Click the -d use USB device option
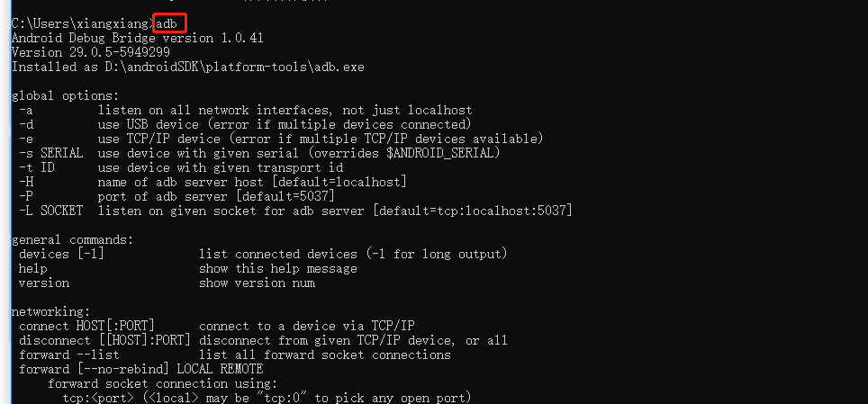 tap(245, 124)
